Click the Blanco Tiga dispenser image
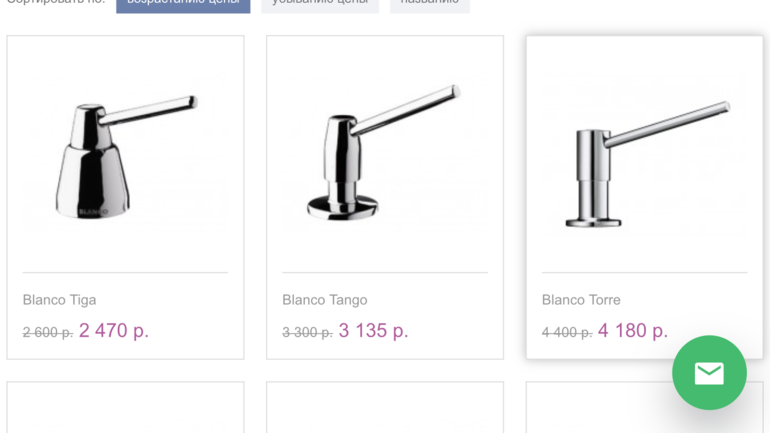The height and width of the screenshot is (433, 770). 125,156
